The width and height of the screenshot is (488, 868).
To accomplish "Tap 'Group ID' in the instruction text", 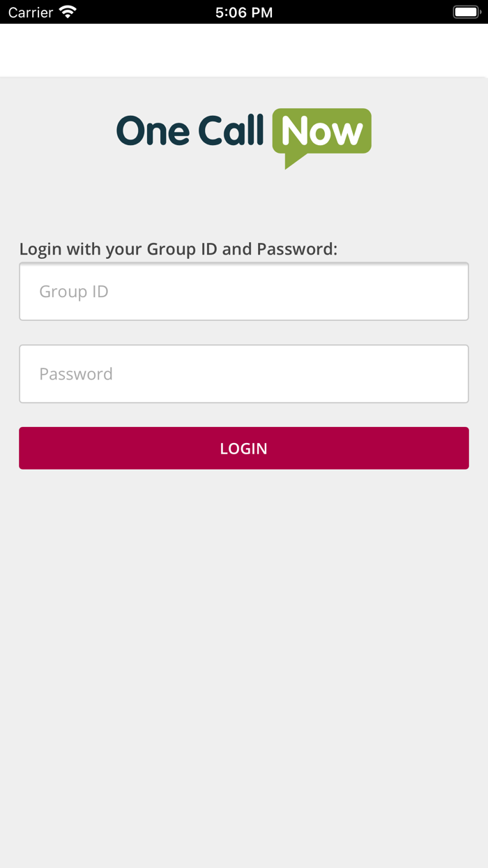I will point(182,249).
